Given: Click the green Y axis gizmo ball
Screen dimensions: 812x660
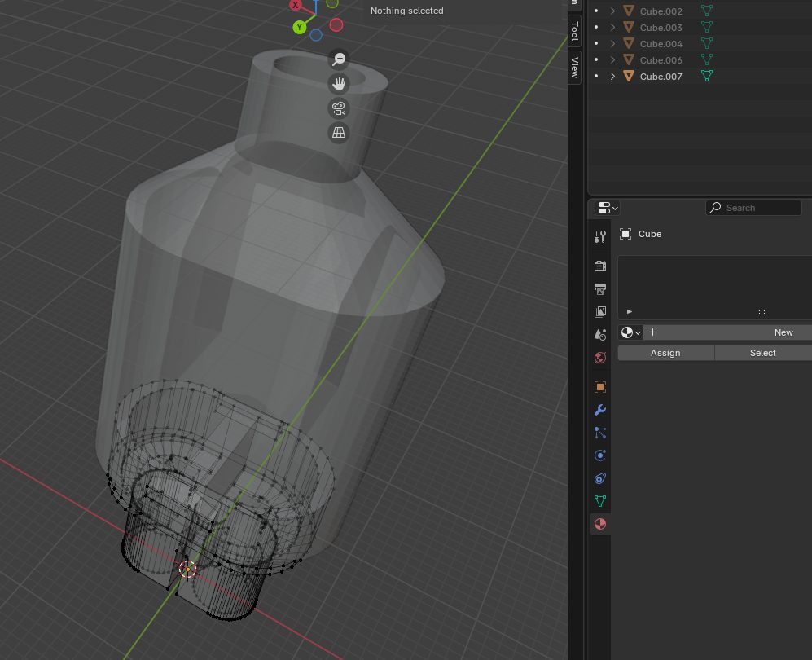Looking at the screenshot, I should [300, 28].
